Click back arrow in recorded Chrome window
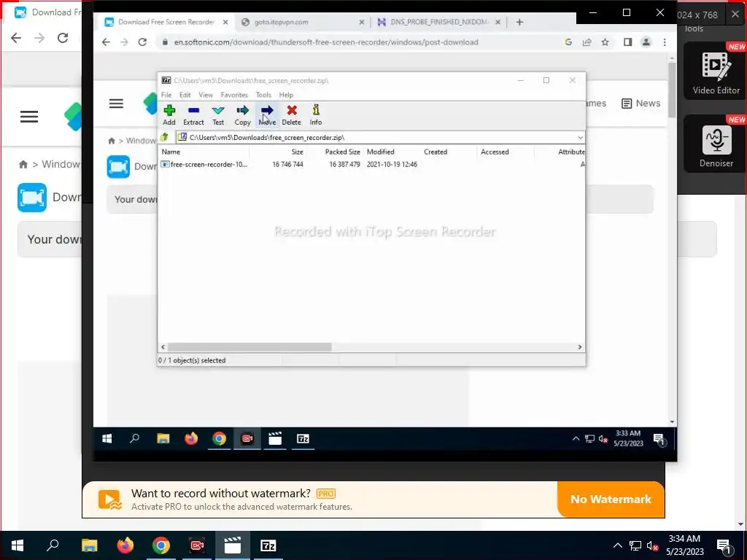747x560 pixels. 106,42
